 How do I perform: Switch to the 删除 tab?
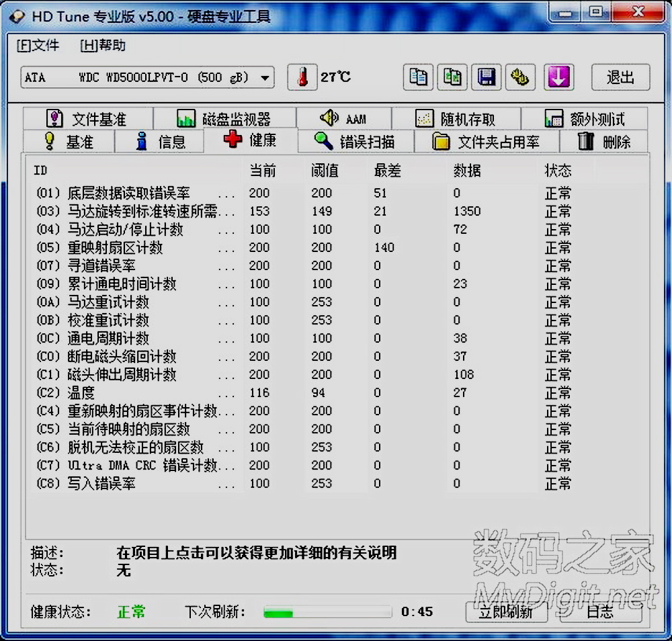pyautogui.click(x=604, y=141)
